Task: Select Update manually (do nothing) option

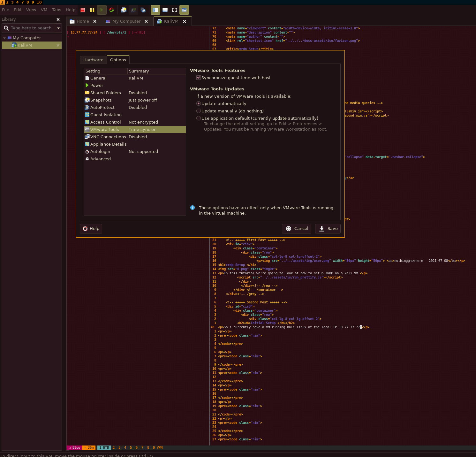Action: 199,111
